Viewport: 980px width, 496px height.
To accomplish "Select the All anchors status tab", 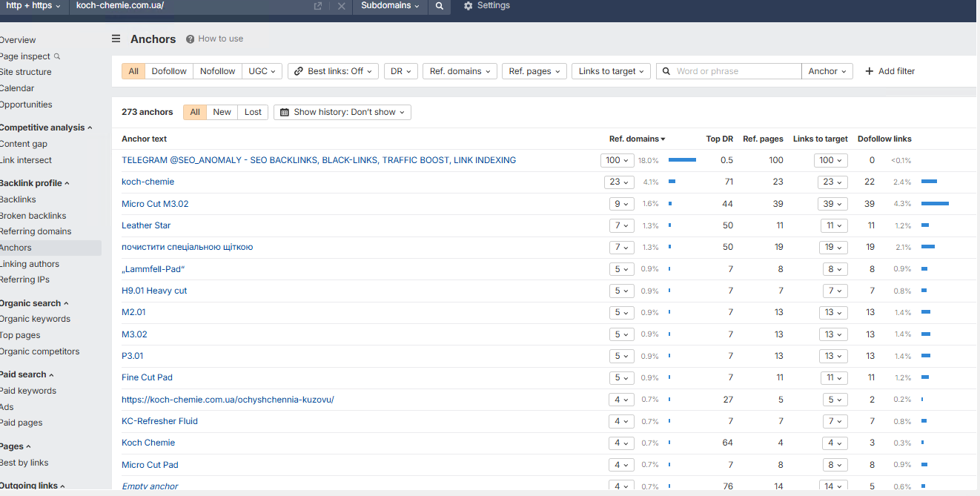I will [x=195, y=112].
